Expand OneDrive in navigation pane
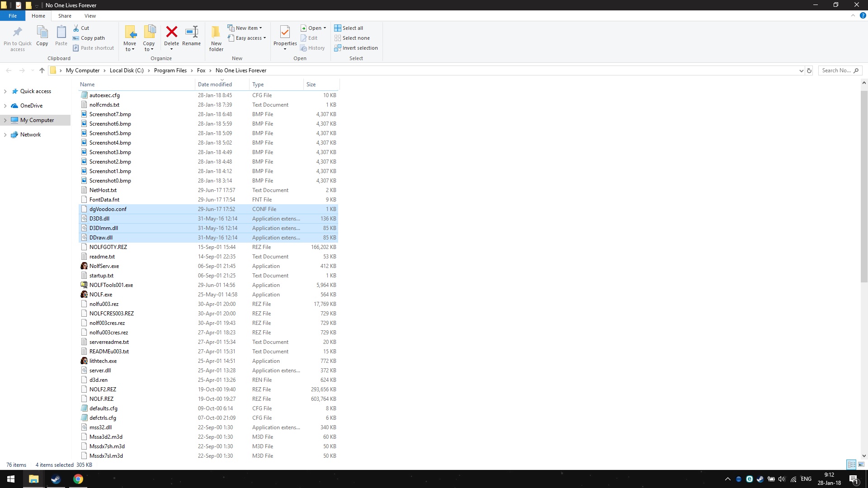 click(x=5, y=106)
